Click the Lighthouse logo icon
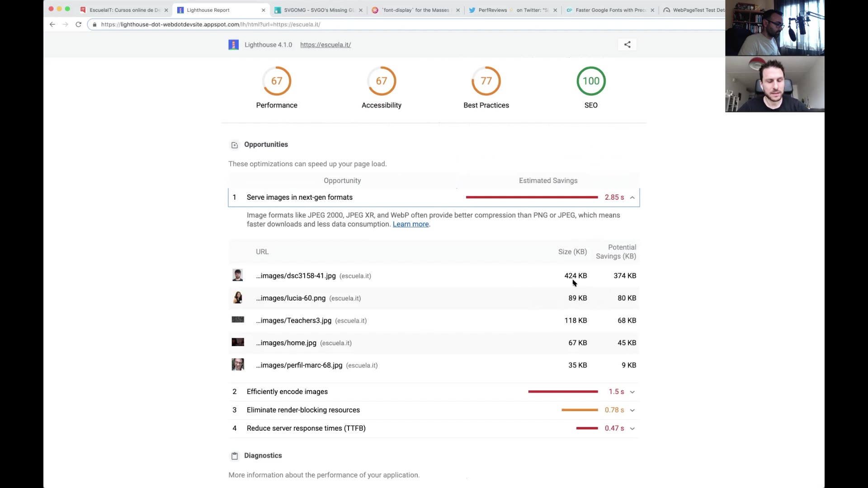This screenshot has width=868, height=488. (x=233, y=45)
